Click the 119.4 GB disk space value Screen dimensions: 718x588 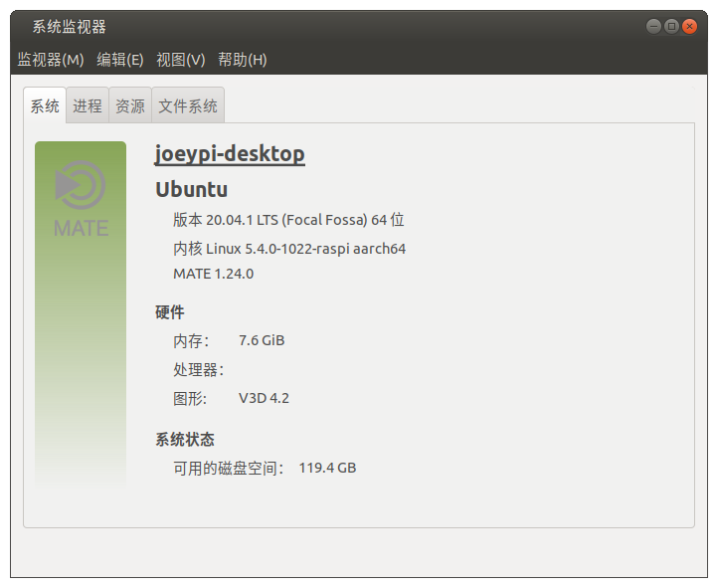327,468
